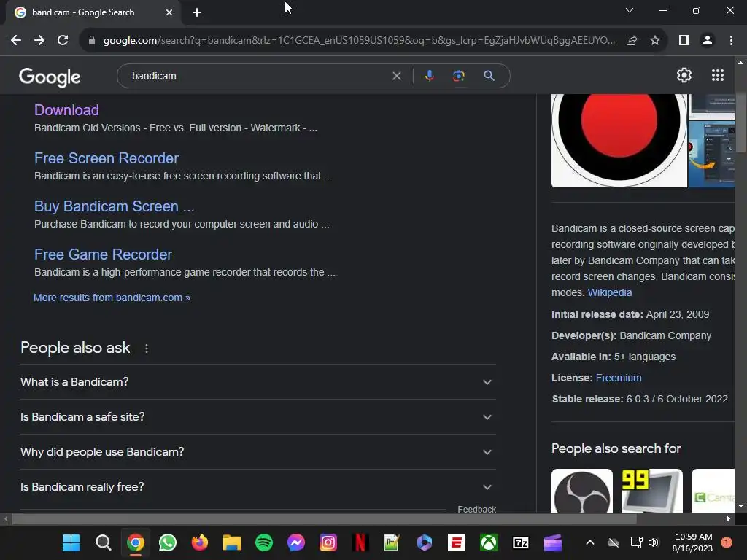
Task: Open Messenger from the taskbar
Action: click(296, 542)
